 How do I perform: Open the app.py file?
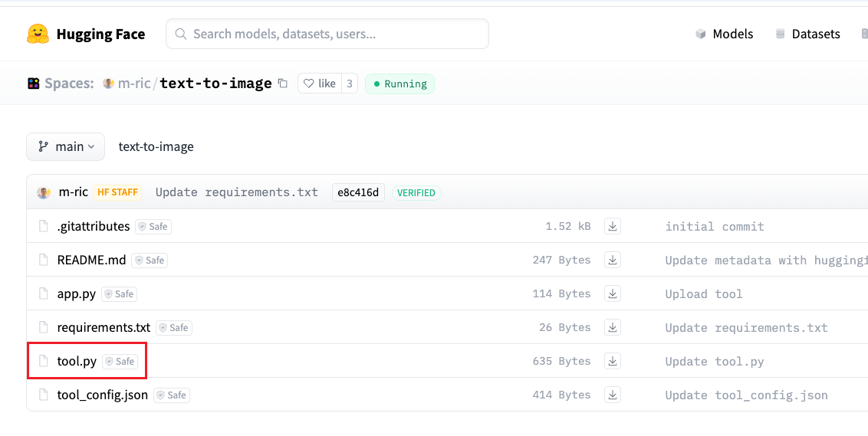click(x=77, y=293)
